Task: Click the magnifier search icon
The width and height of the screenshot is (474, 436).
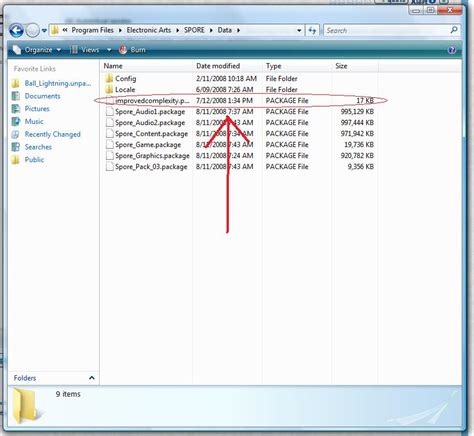Action: [x=454, y=30]
